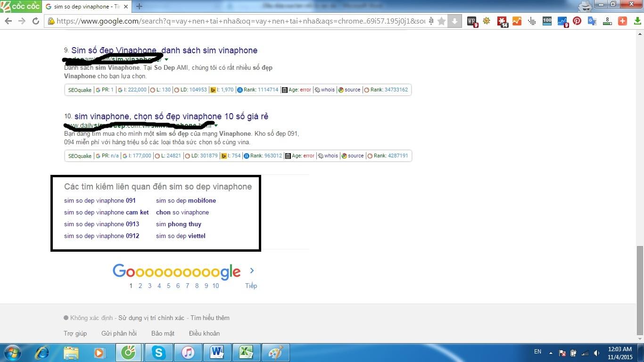Switch to the Coc Coc browser taskbar button

tap(128, 353)
